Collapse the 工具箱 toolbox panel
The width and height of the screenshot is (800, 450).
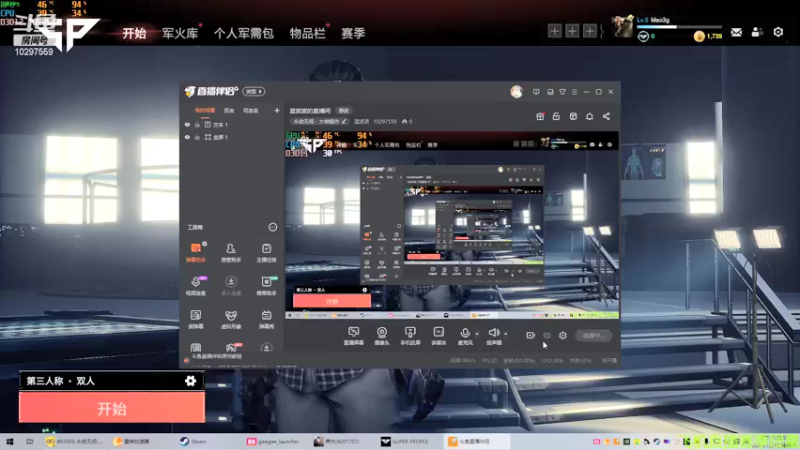click(x=272, y=227)
